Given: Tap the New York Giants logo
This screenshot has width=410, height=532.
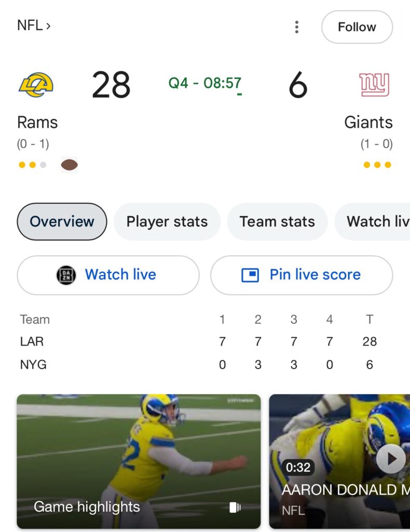Looking at the screenshot, I should 374,85.
